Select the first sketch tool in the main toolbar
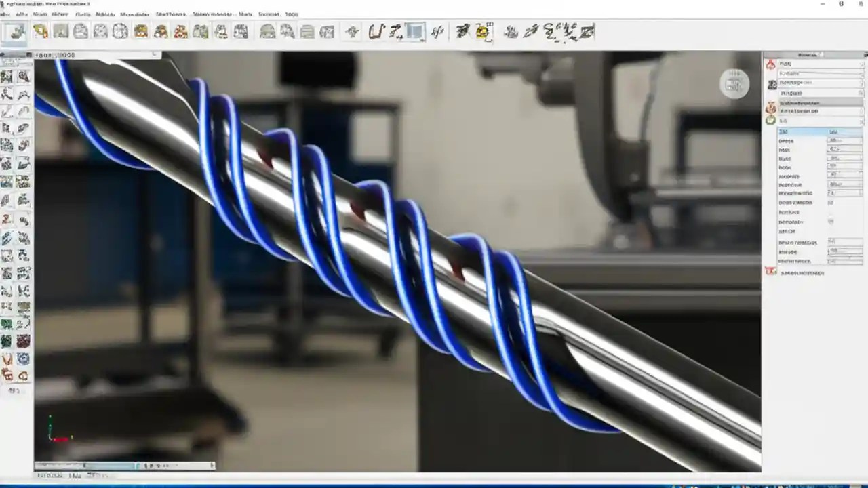 [16, 31]
